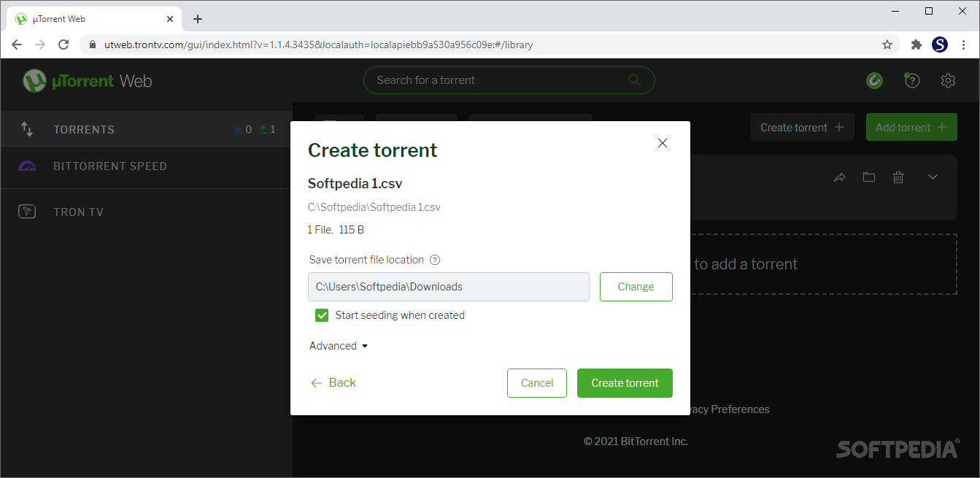Screen dimensions: 980x478
Task: Open TRON TV in the sidebar
Action: pyautogui.click(x=146, y=212)
